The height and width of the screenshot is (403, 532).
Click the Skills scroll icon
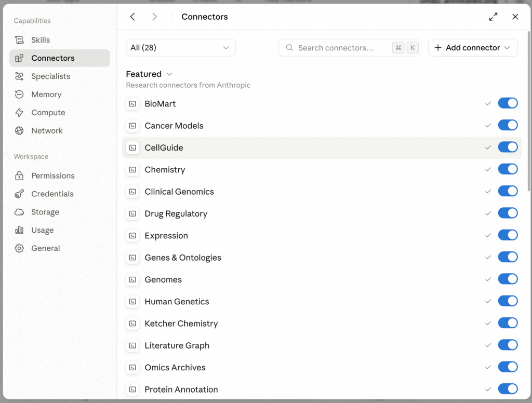19,40
